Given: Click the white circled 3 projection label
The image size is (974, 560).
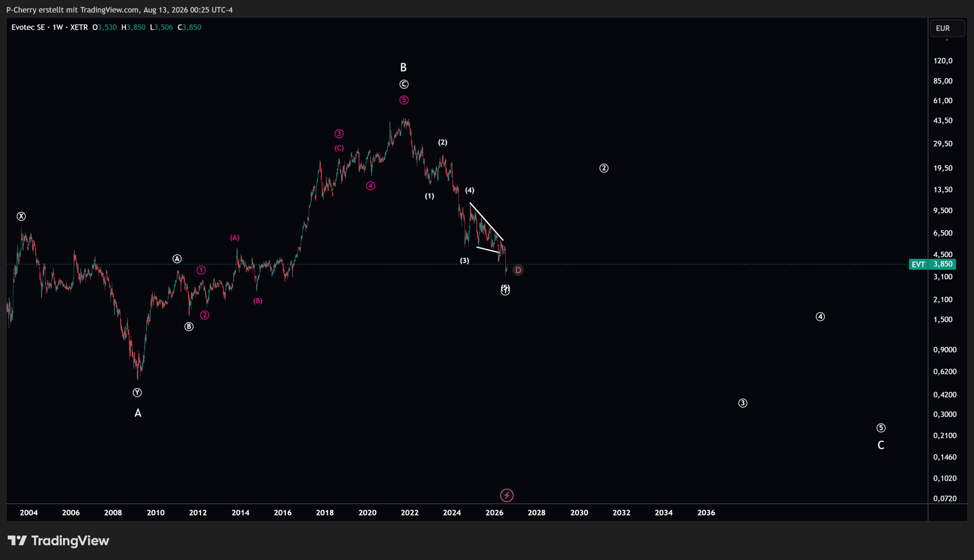Looking at the screenshot, I should 743,403.
